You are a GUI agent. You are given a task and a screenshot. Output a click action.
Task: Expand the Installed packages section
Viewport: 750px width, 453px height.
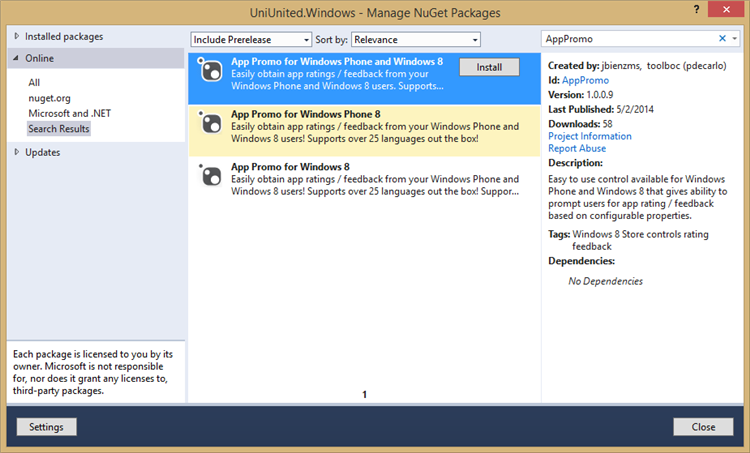17,36
